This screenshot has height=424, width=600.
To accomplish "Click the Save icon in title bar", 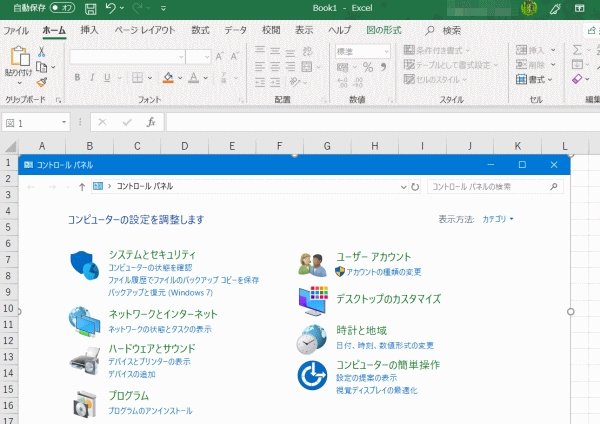I will pos(91,8).
